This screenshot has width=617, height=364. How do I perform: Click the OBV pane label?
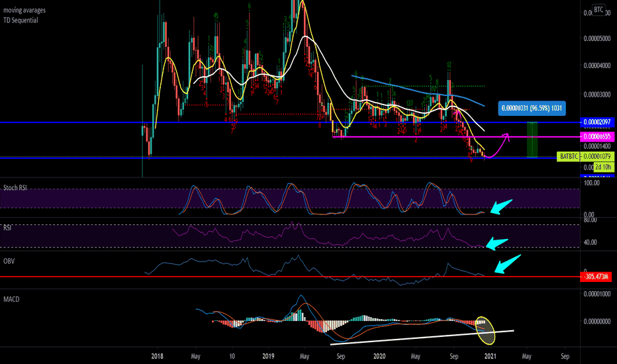point(9,261)
